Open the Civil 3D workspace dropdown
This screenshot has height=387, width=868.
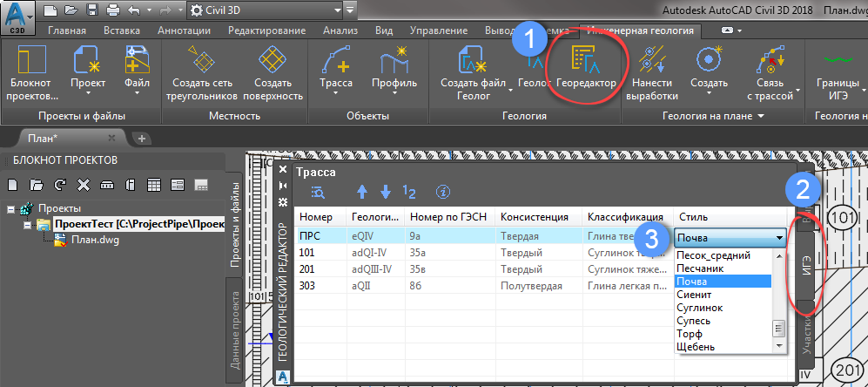[266, 10]
